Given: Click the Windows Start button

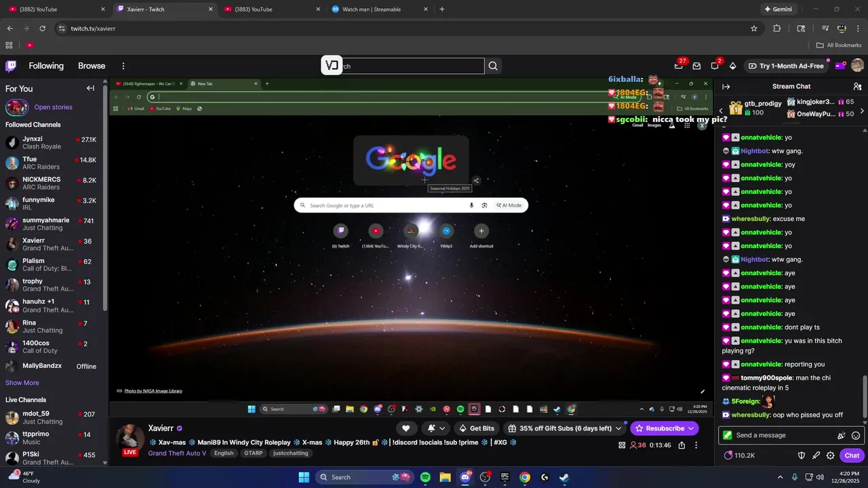Looking at the screenshot, I should [x=304, y=477].
